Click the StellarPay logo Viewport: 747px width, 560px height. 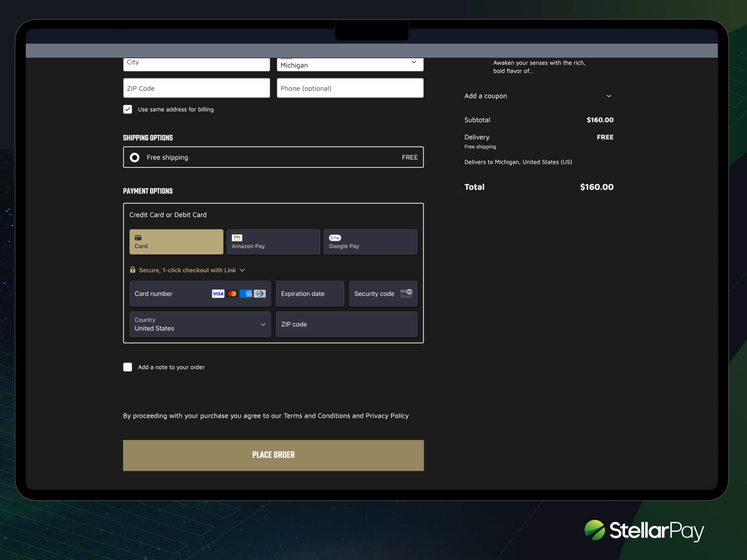point(644,531)
